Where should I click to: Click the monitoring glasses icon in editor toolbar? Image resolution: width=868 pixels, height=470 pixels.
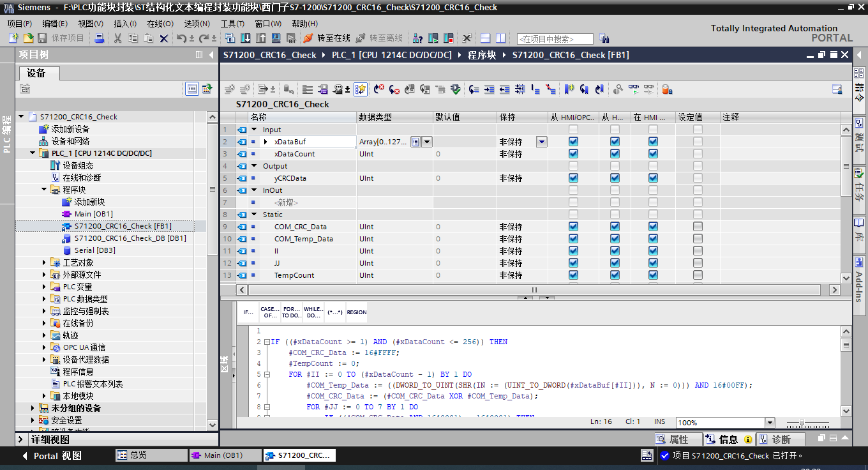634,89
